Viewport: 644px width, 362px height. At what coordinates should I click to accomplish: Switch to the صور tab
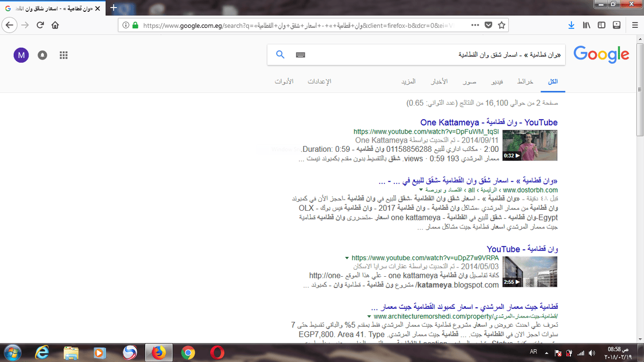(470, 82)
